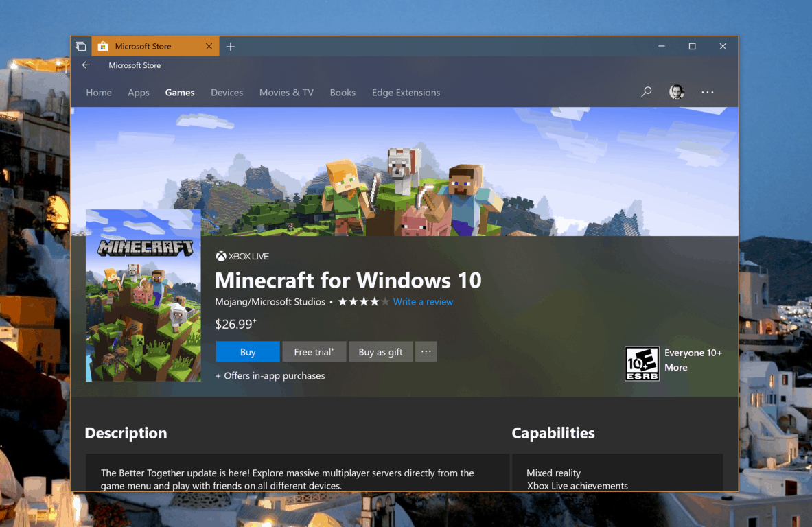Image resolution: width=812 pixels, height=527 pixels.
Task: Maximize the Microsoft Store window
Action: [692, 46]
